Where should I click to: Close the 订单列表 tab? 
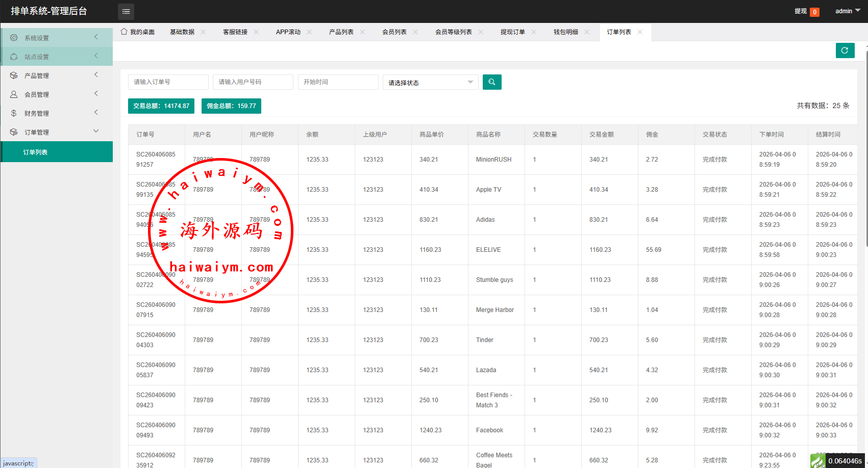[x=640, y=32]
